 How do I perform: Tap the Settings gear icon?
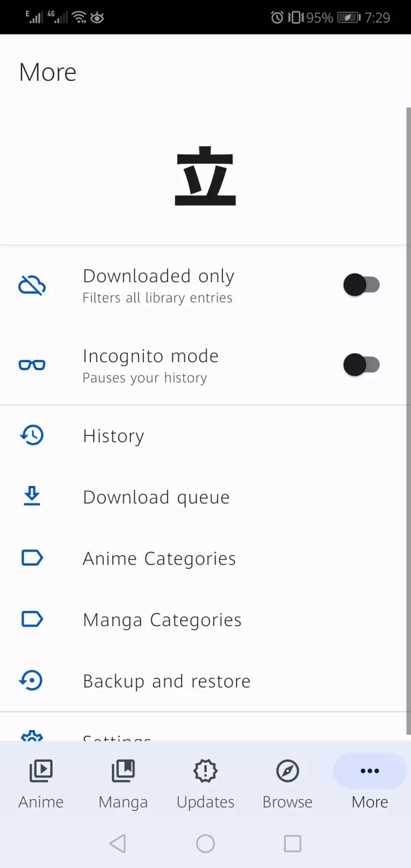[32, 736]
